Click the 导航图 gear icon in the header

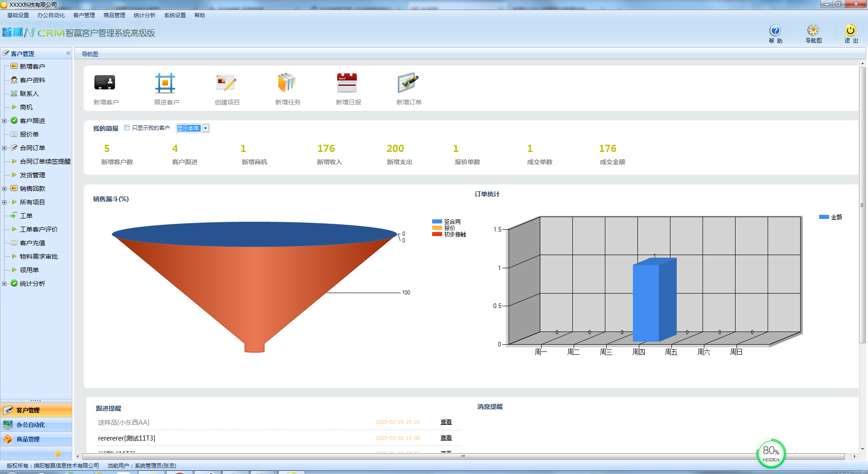(x=813, y=30)
